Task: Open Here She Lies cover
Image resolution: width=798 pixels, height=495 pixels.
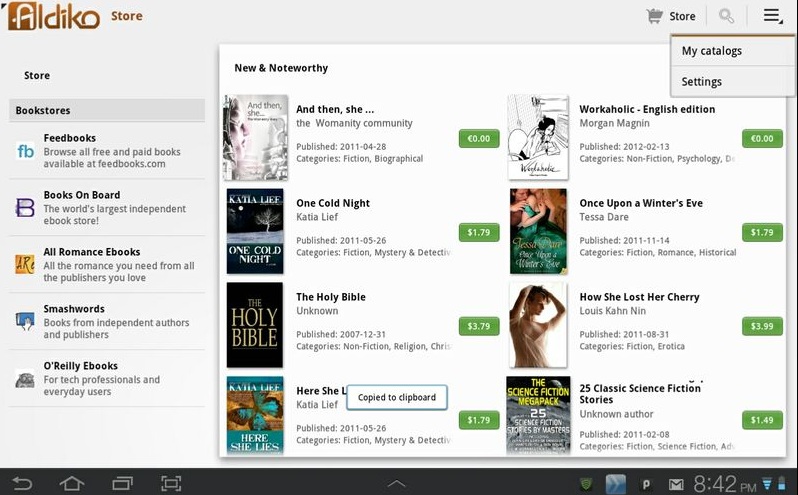Action: [255, 415]
